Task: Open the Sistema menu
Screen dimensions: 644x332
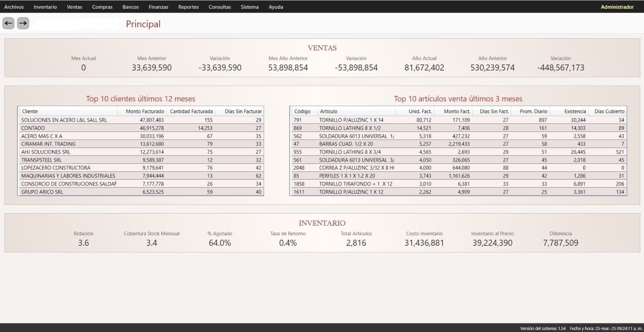Action: (250, 7)
